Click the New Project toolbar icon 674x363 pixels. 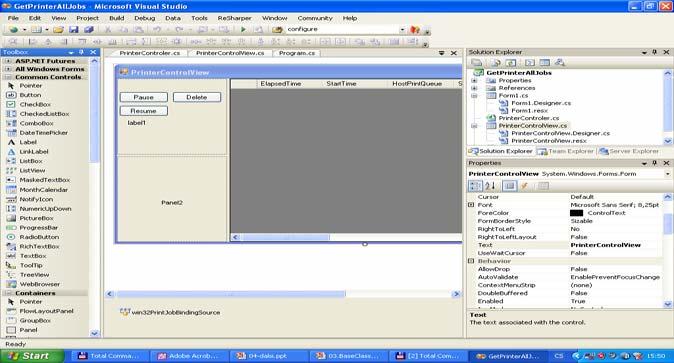tap(14, 30)
